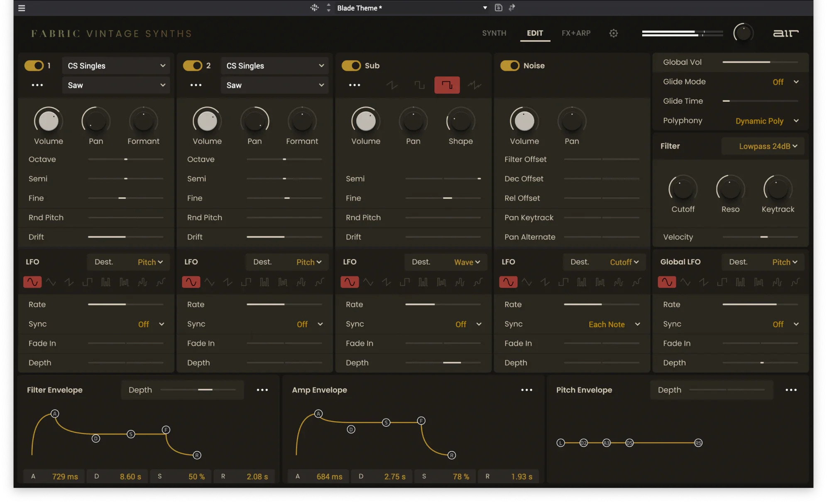Viewport: 827px width, 504px height.
Task: Click Oscillator 1 Volume knob
Action: click(x=48, y=121)
